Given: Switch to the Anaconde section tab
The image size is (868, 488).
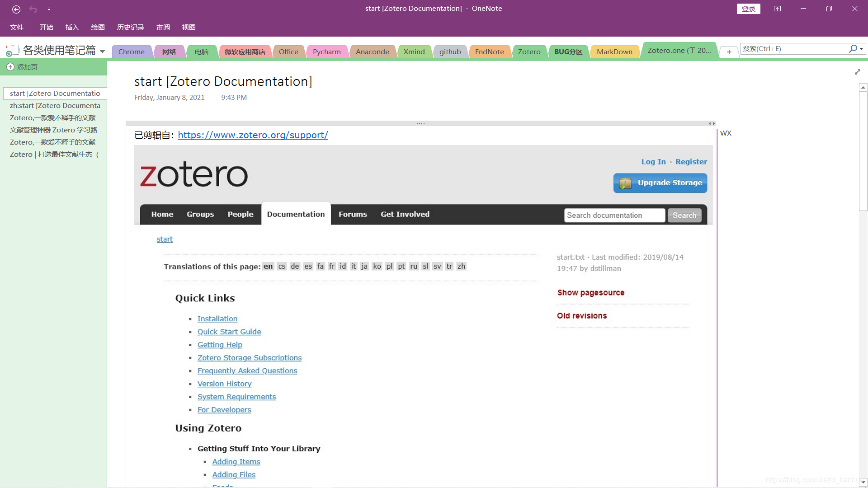Looking at the screenshot, I should coord(372,52).
